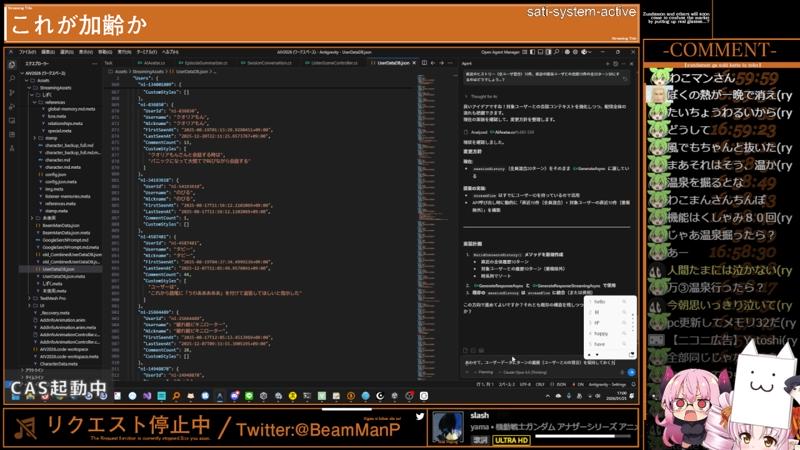
Task: Open more actions menu beside editor tabs
Action: 450,63
